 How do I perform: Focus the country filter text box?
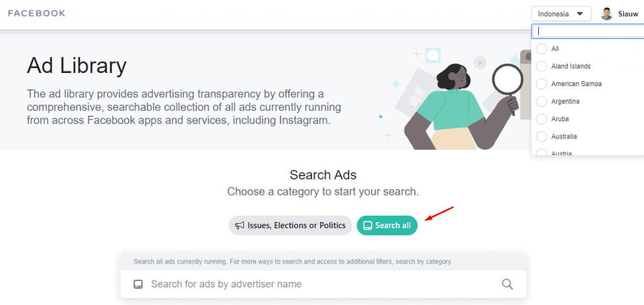587,31
